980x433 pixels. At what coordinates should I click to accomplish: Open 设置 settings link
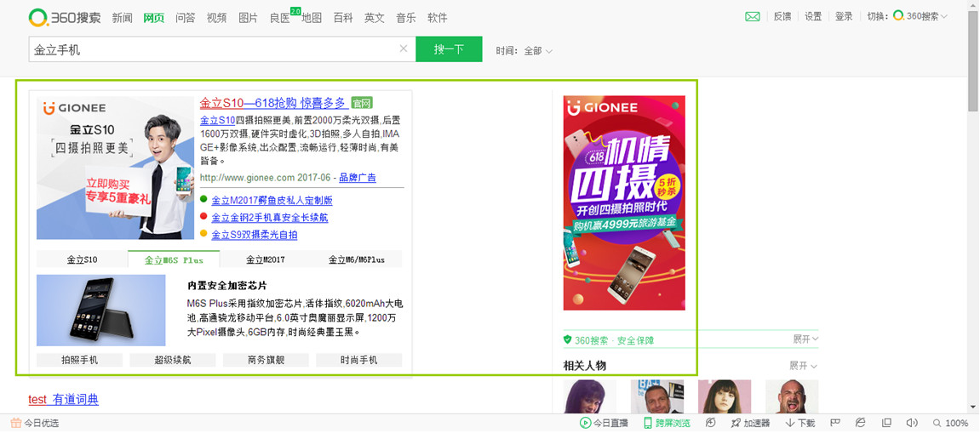coord(813,17)
